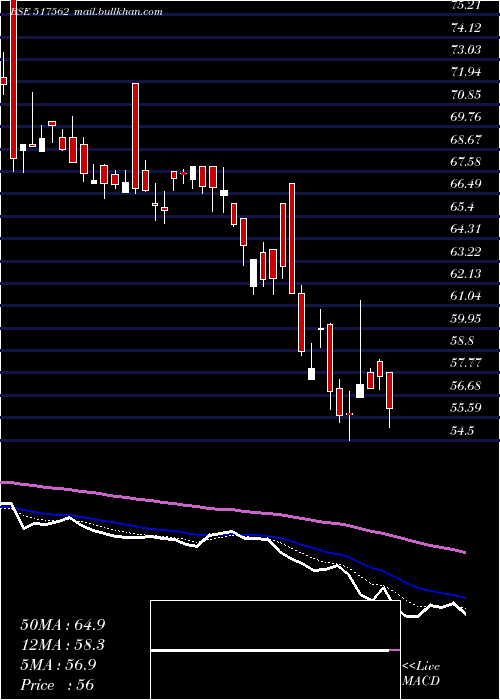
Task: Click the 64.31 price axis label
Action: 467,229
